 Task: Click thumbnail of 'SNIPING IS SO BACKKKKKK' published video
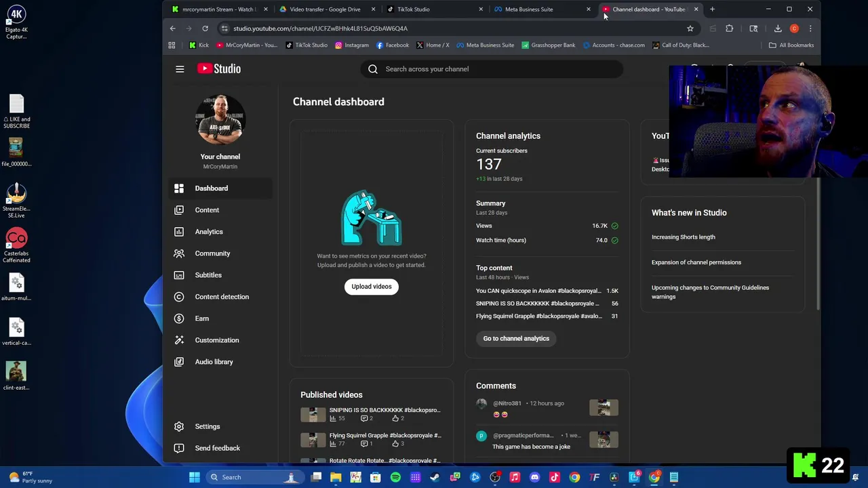click(313, 414)
